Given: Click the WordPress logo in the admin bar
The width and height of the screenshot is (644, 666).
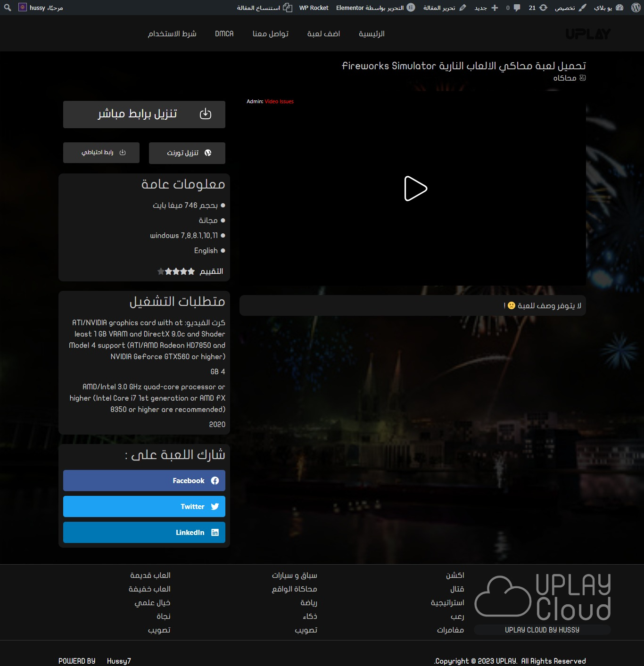Looking at the screenshot, I should tap(636, 8).
